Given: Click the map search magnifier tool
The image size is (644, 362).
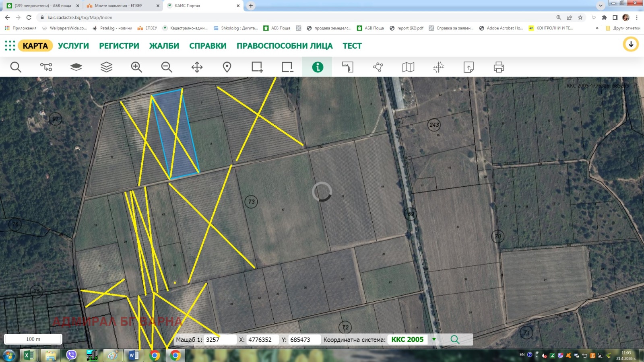Looking at the screenshot, I should pos(16,67).
